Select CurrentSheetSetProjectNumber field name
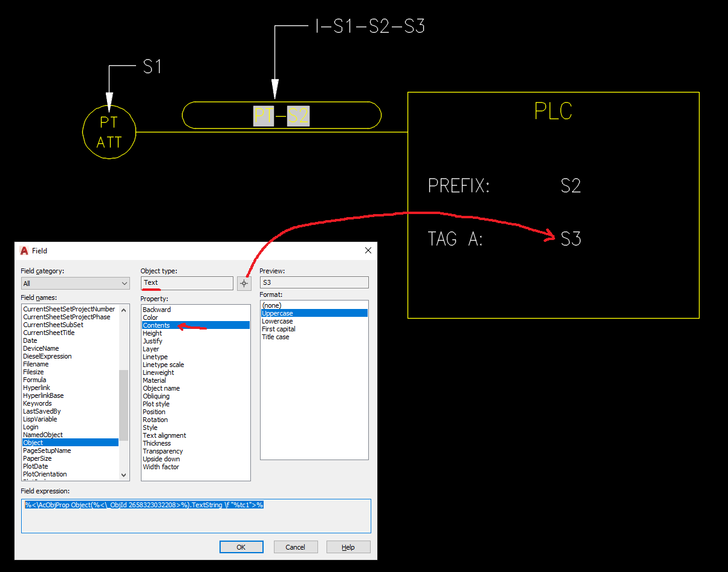The height and width of the screenshot is (572, 728). (x=69, y=309)
